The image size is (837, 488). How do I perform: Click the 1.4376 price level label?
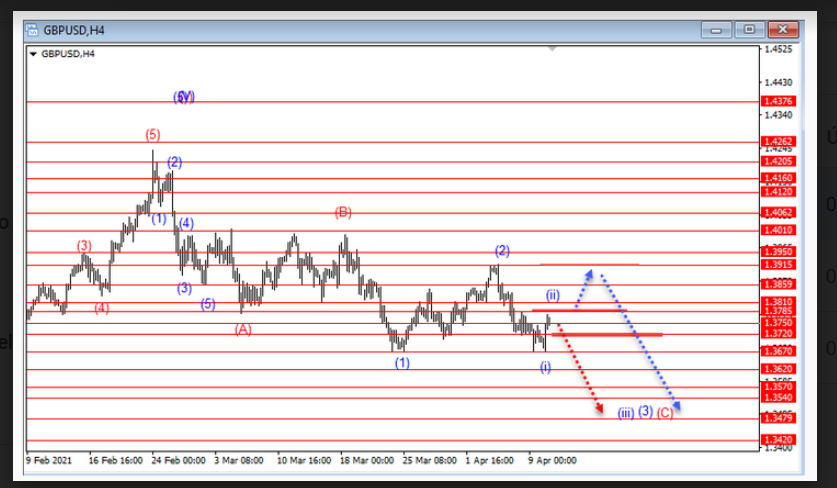(778, 101)
